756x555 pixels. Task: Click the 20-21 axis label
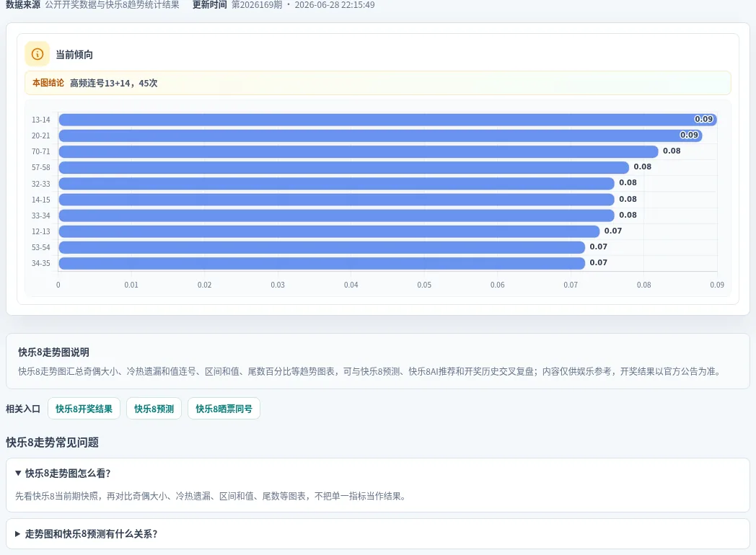pyautogui.click(x=41, y=136)
